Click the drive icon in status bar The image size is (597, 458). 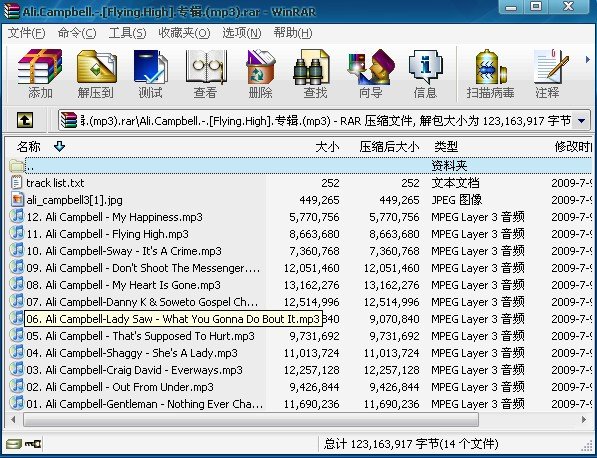click(x=14, y=444)
